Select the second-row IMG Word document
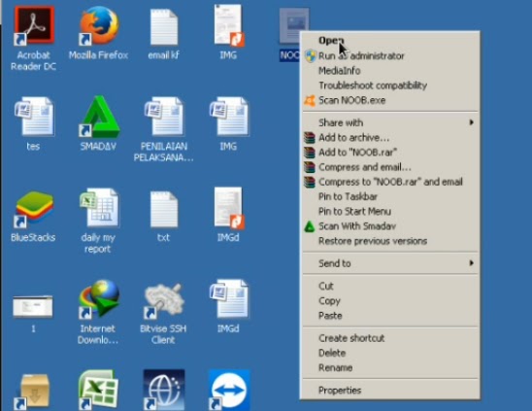 coord(229,117)
